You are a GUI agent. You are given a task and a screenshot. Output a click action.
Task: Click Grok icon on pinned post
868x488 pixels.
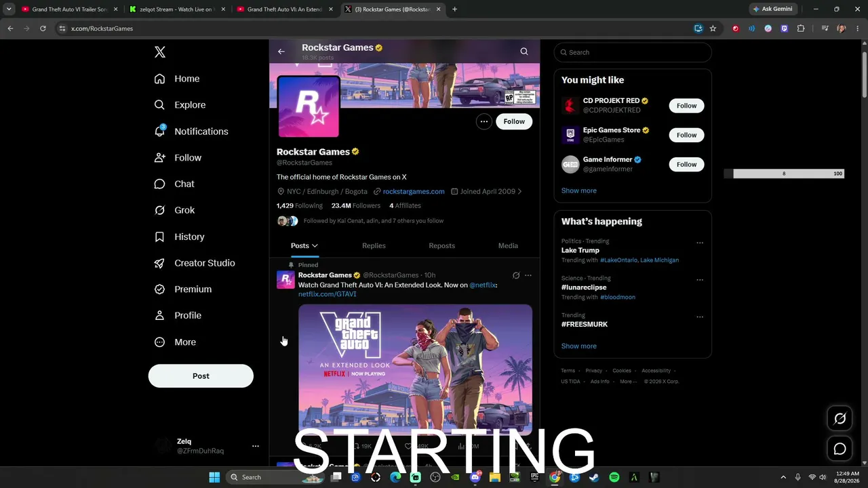point(516,275)
